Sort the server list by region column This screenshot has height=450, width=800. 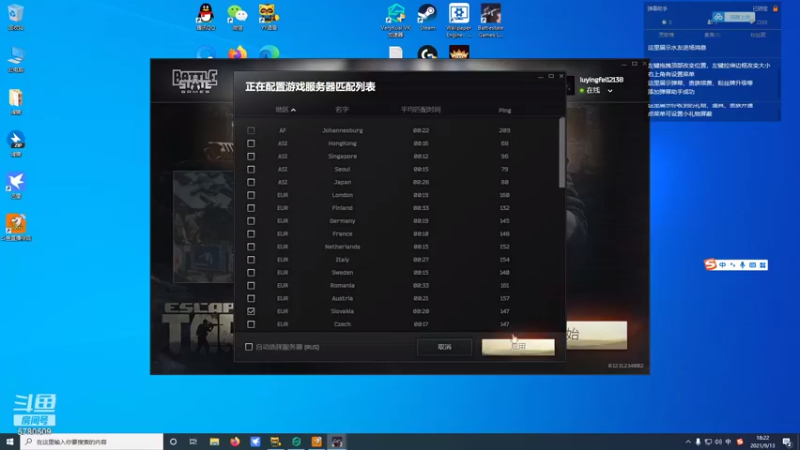point(285,110)
